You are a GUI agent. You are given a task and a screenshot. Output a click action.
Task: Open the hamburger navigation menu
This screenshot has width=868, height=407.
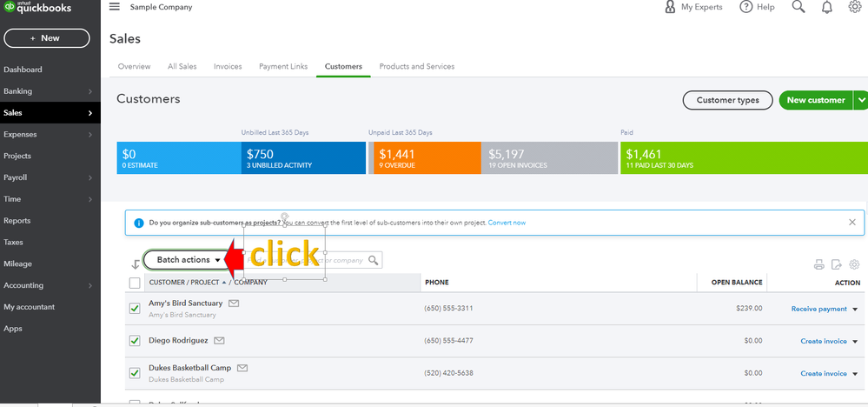click(x=115, y=7)
